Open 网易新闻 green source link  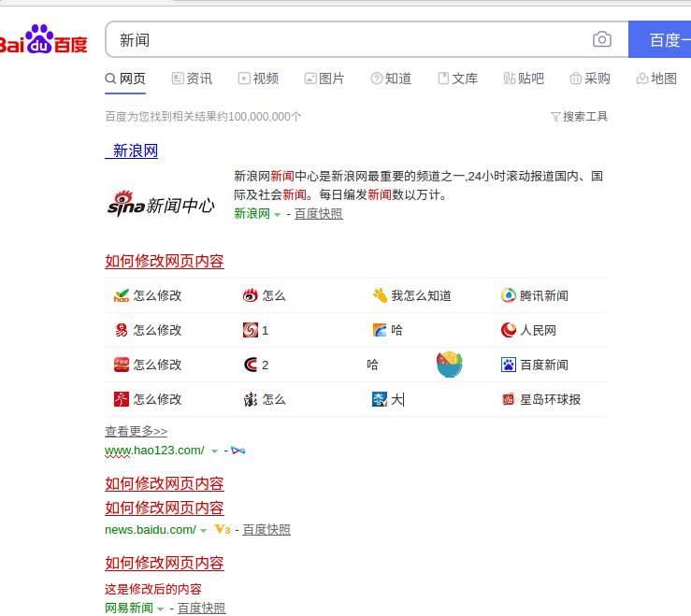pos(129,609)
